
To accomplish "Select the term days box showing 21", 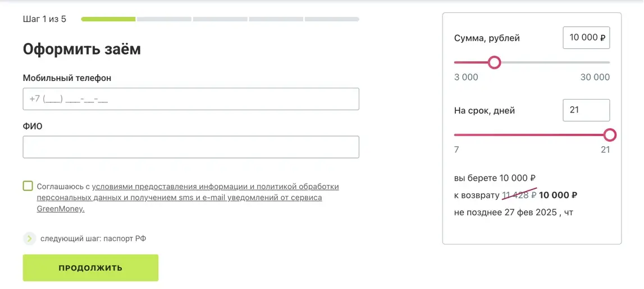I will (x=586, y=110).
